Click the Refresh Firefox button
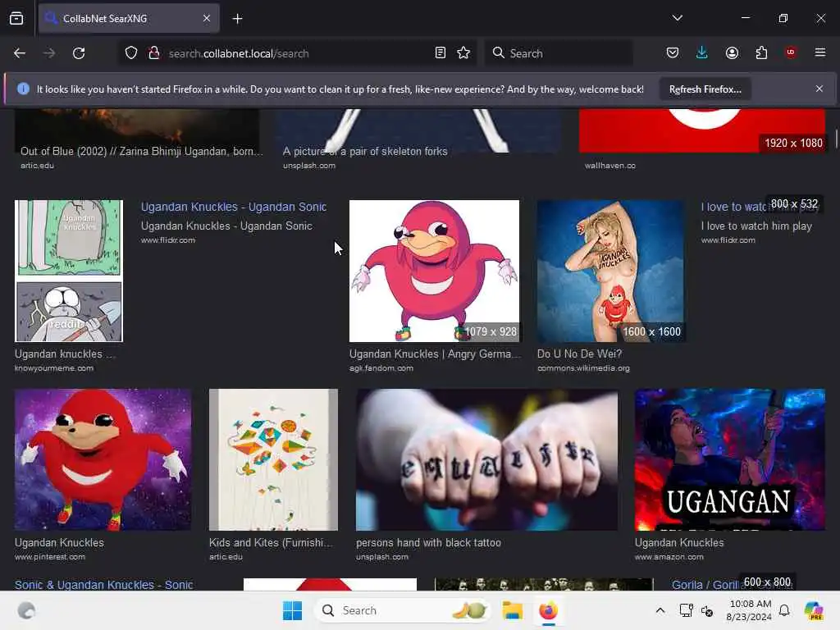This screenshot has width=840, height=630. pos(705,89)
